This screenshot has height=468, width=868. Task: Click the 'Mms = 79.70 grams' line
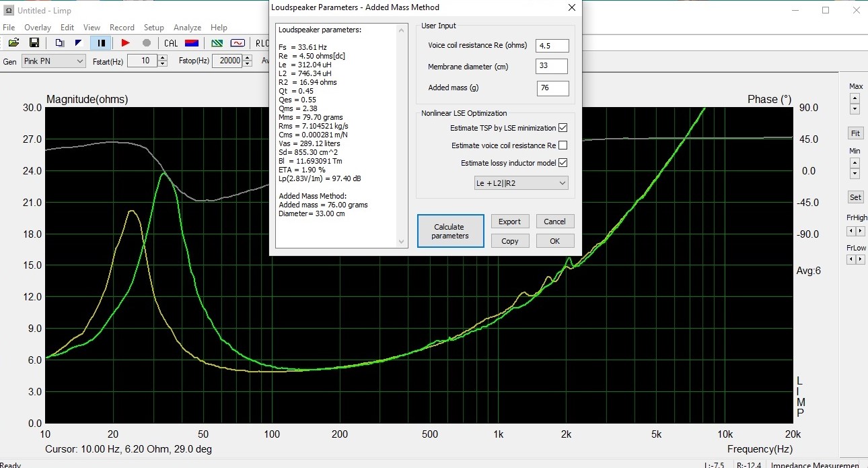(x=309, y=117)
